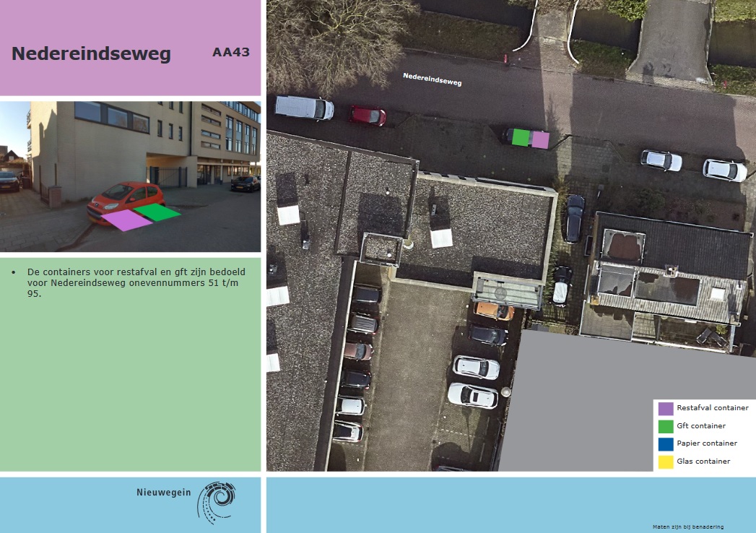Click the "Papier container" legend label
Viewport: 756px width, 533px height.
pos(707,443)
